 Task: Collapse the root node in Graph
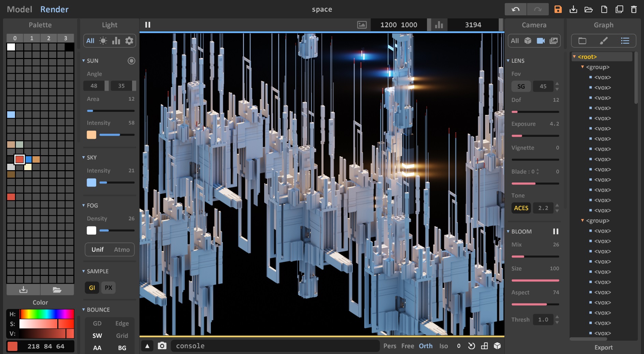[574, 57]
